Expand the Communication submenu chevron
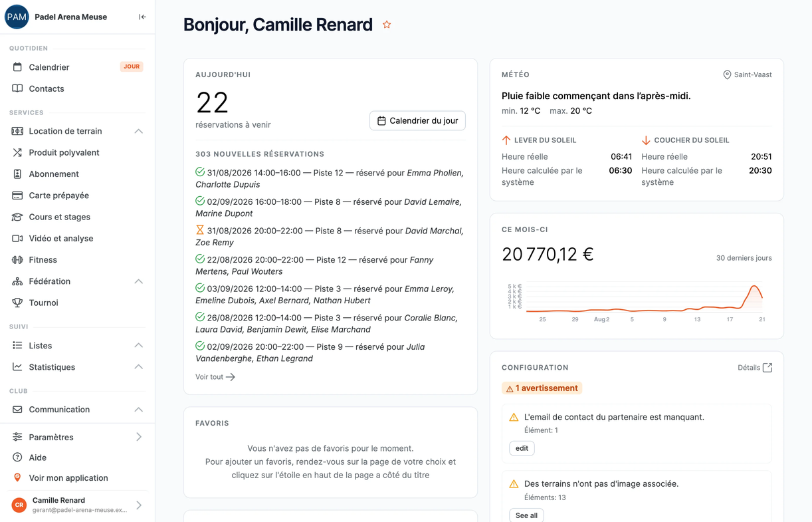Screen dimensions: 812x522 click(139, 410)
